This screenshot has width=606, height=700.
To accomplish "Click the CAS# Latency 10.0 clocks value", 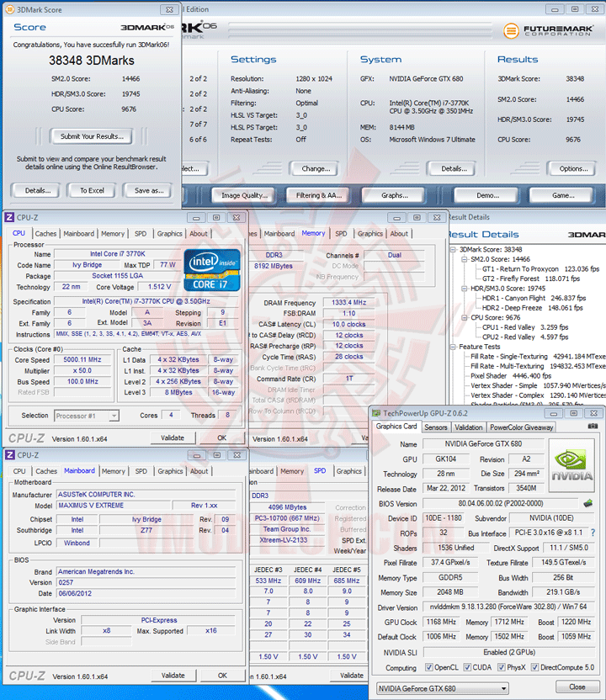I will click(x=348, y=325).
